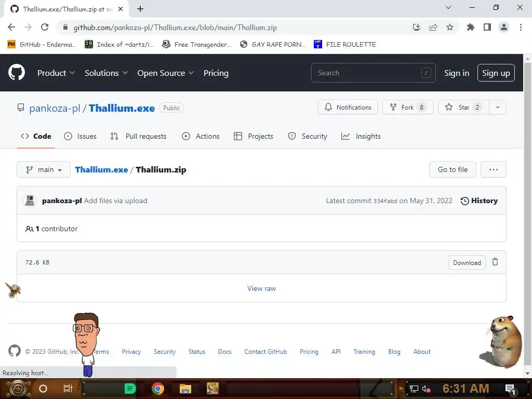
Task: Focus the GitHub search field
Action: (x=373, y=73)
